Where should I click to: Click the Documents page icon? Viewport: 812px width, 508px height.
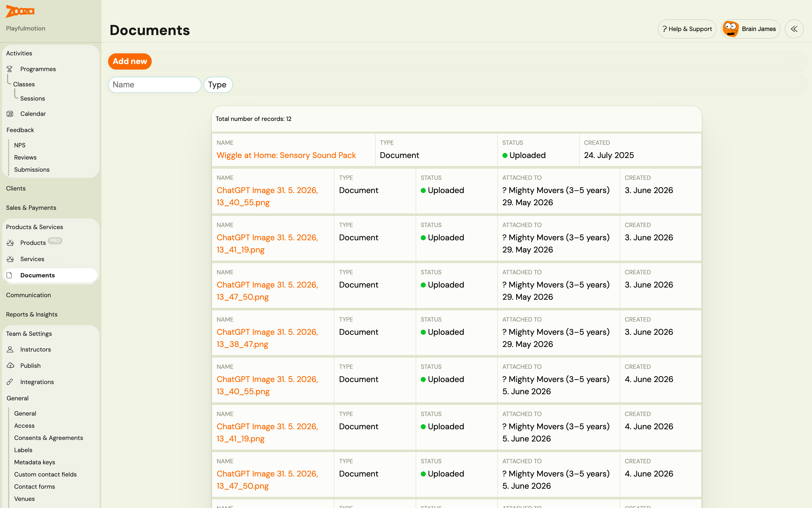click(x=9, y=275)
